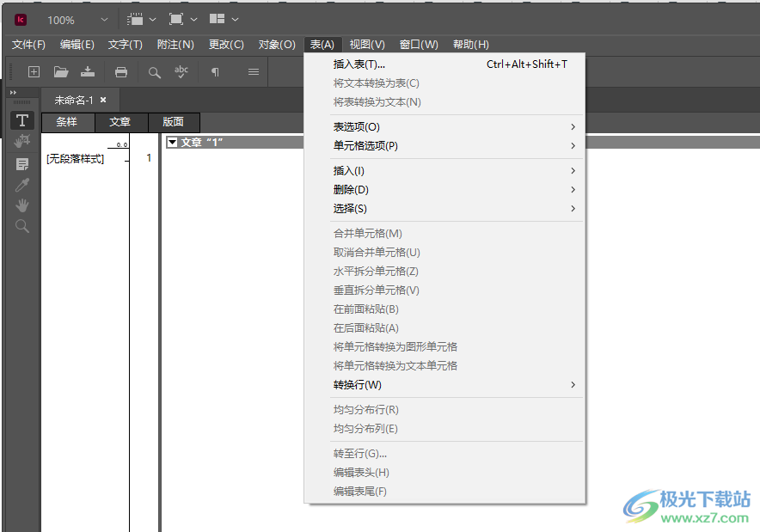Screen dimensions: 760x532
Task: Select the Hand tool
Action: (x=22, y=205)
